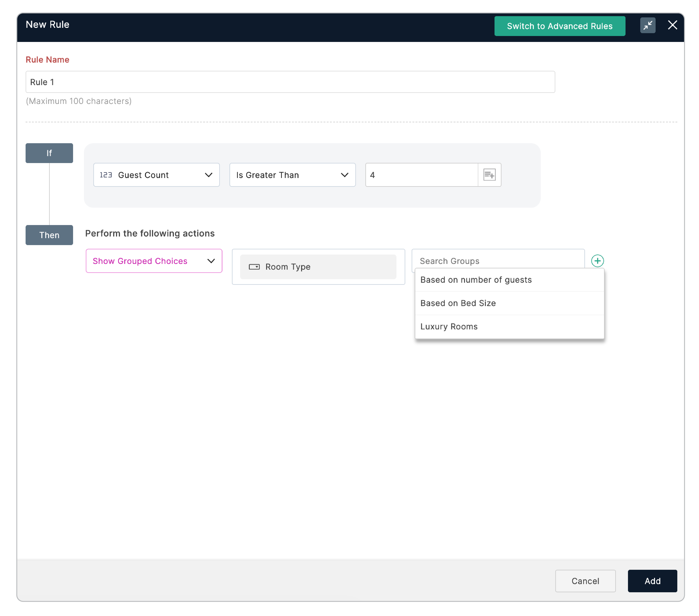699x616 pixels.
Task: Cancel the rule creation
Action: coord(585,581)
